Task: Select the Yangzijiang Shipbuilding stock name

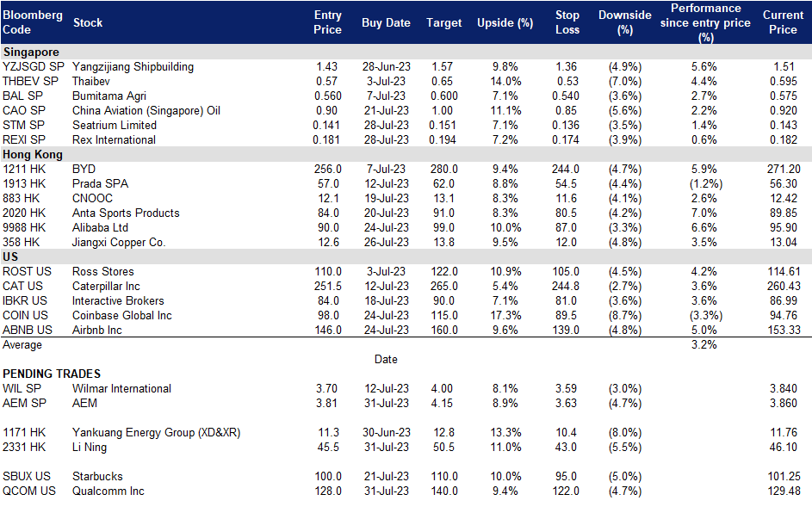Action: [x=133, y=67]
